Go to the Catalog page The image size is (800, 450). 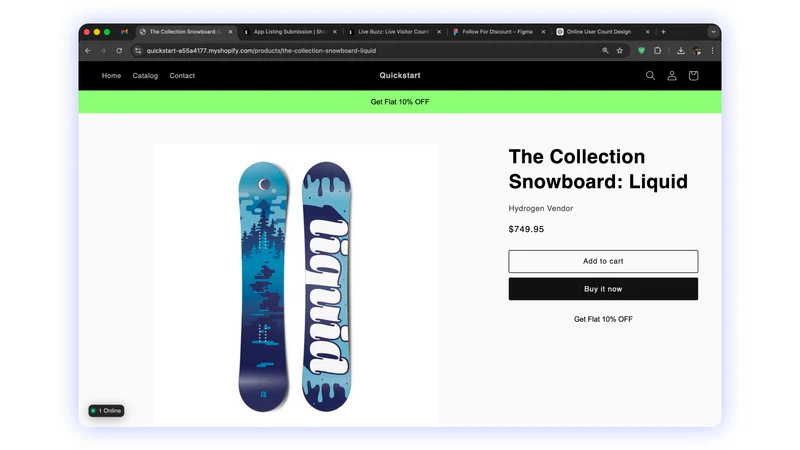pos(145,76)
